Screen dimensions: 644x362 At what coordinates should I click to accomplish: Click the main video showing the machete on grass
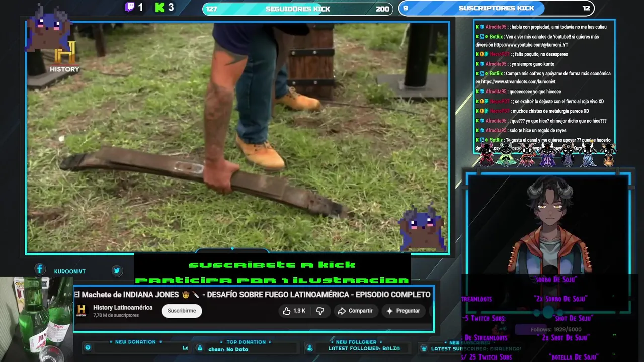[x=237, y=137]
